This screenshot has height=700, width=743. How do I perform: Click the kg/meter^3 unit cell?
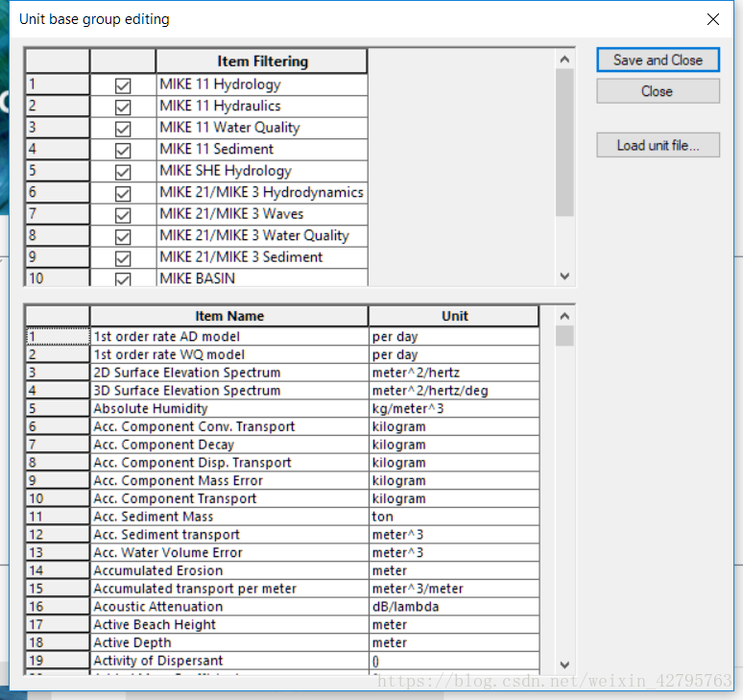[x=454, y=408]
